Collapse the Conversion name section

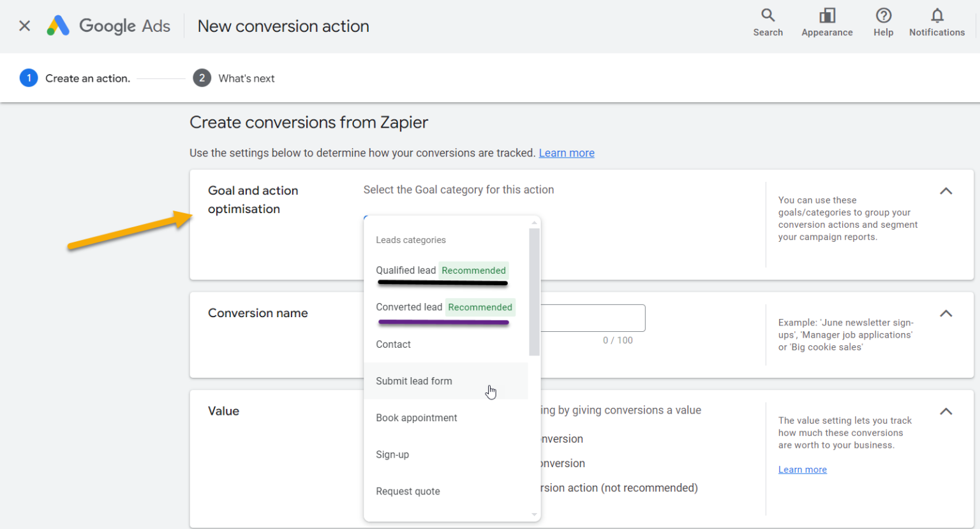(946, 314)
